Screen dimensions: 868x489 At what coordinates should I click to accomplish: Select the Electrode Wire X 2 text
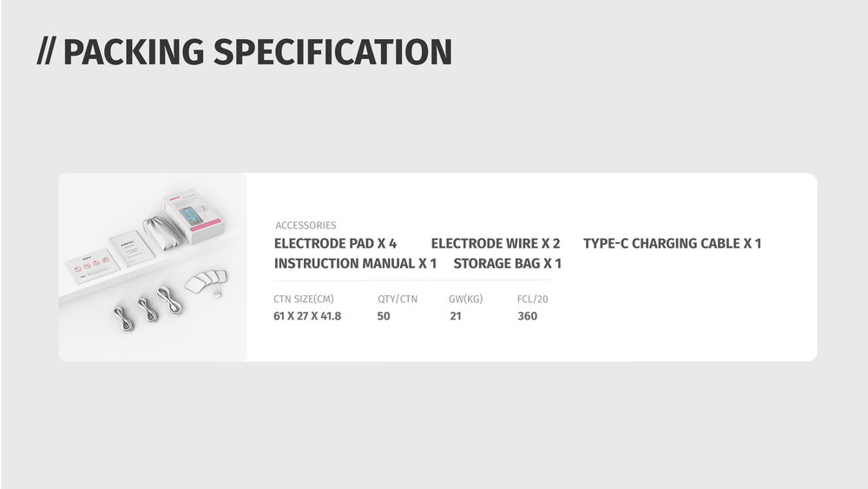[x=496, y=244]
